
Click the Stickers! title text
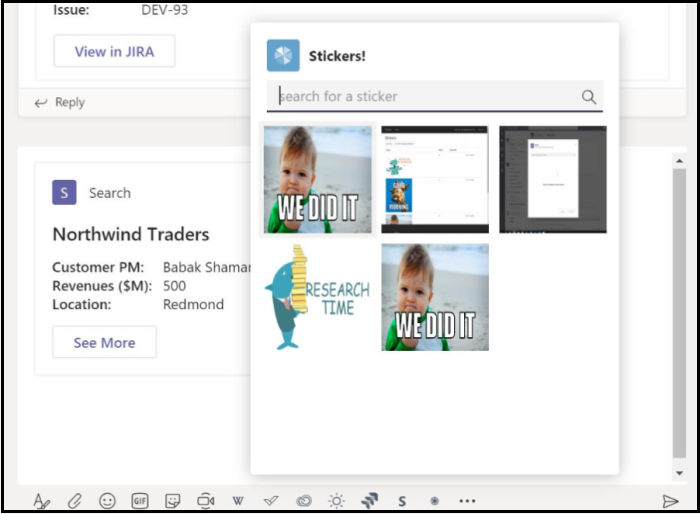pyautogui.click(x=337, y=56)
